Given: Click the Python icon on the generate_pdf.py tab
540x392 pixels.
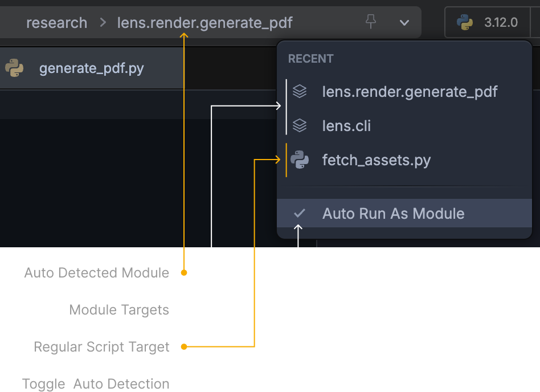Looking at the screenshot, I should pos(14,67).
